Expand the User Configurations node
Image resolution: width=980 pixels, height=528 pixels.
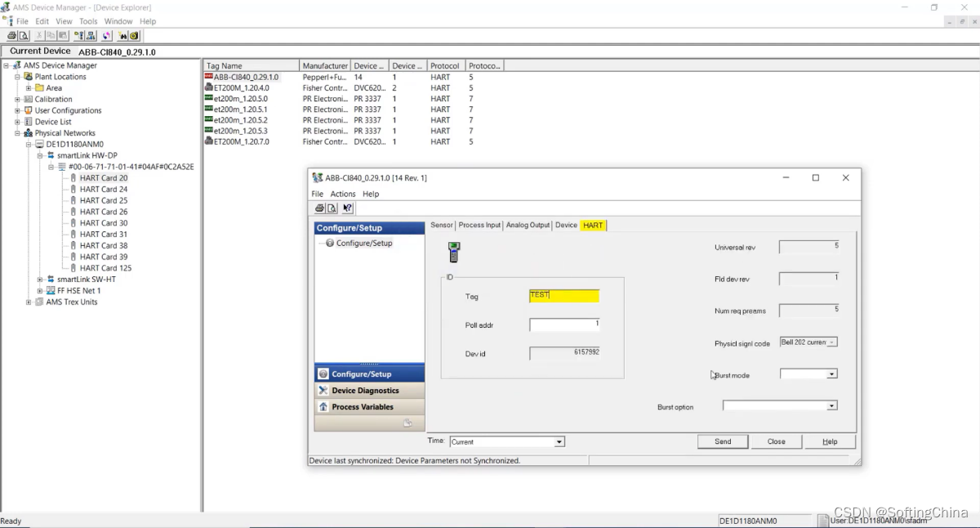pyautogui.click(x=17, y=110)
